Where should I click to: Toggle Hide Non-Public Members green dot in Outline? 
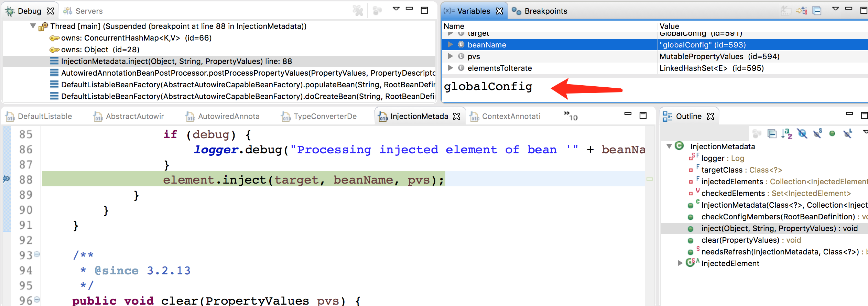coord(832,133)
